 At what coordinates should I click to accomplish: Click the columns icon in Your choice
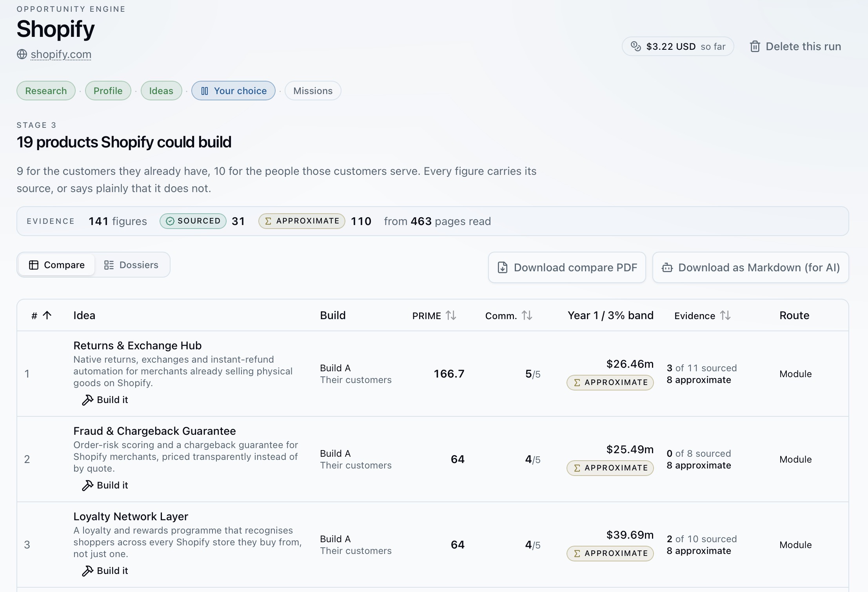204,91
